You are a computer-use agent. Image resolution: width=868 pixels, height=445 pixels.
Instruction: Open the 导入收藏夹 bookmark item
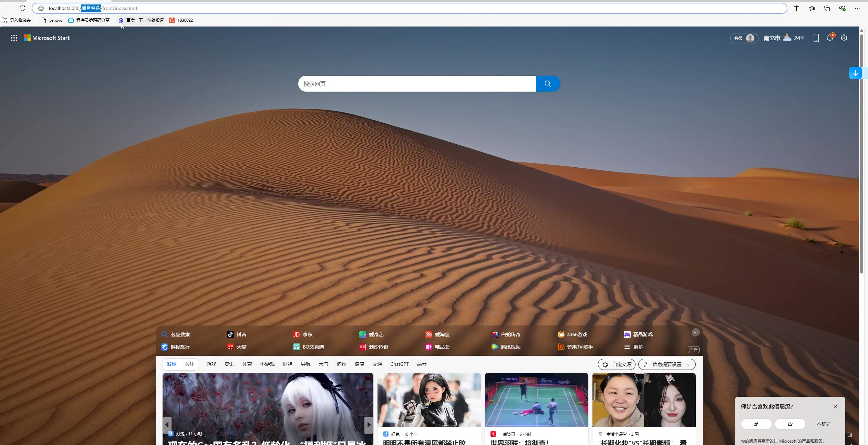(16, 20)
